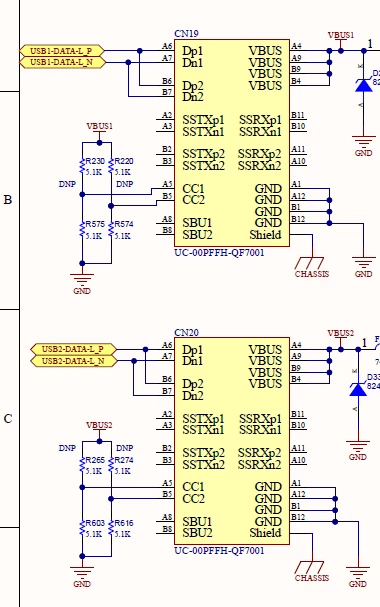
Task: Select resistor R230 symbol
Action: pos(82,166)
